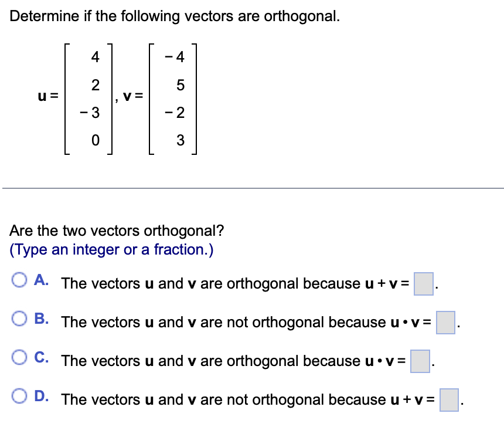The width and height of the screenshot is (504, 427).
Task: Click the entry 4 in vector u
Action: coord(94,57)
